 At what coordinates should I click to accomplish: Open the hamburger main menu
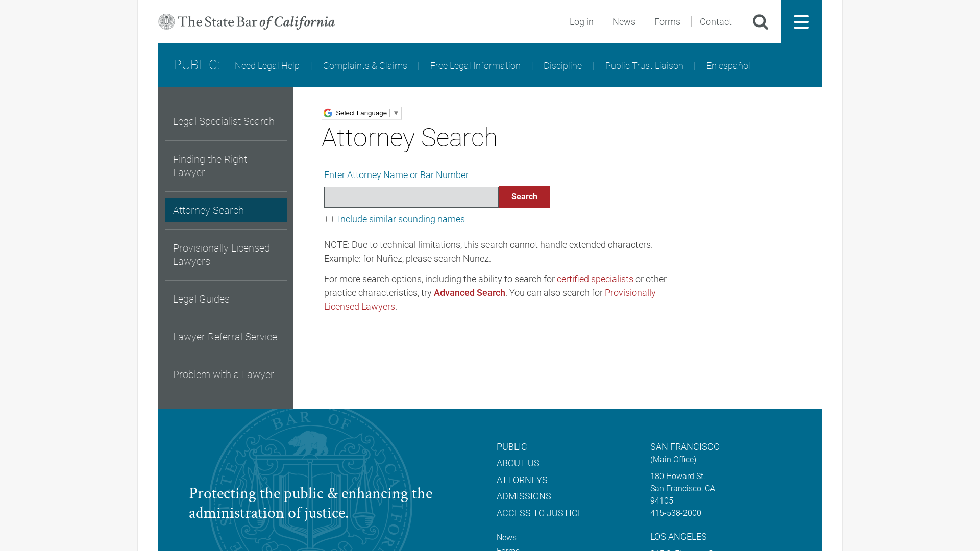point(801,21)
